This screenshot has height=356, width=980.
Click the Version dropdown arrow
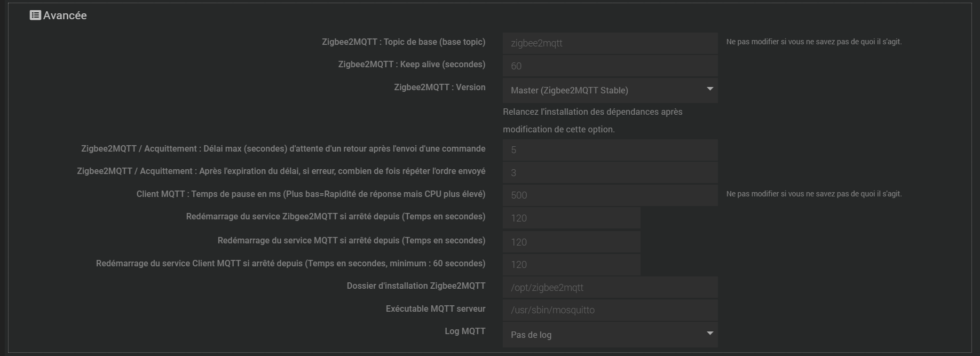pos(710,89)
